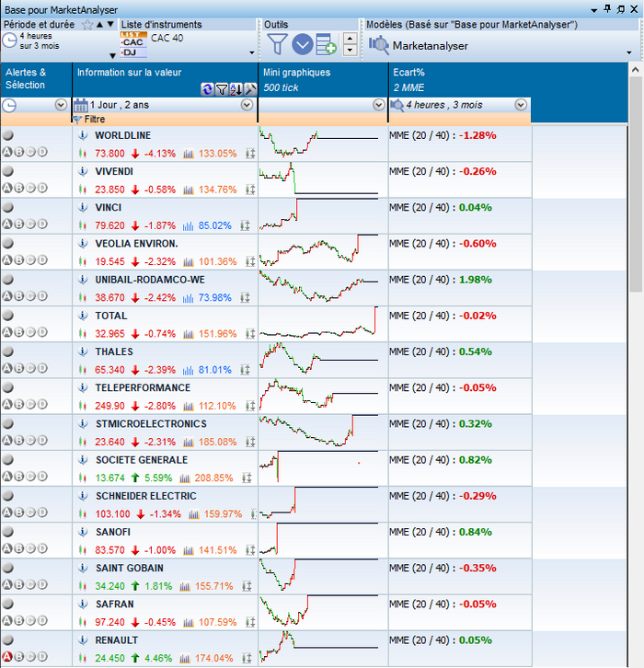Expand the Modèles Marketanalyser dropdown arrow
This screenshot has width=644, height=668.
tap(628, 52)
